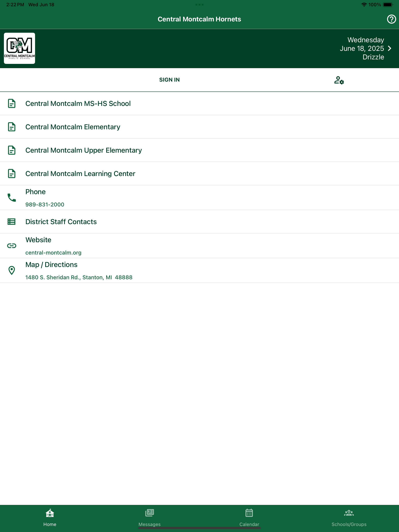The height and width of the screenshot is (532, 399).
Task: Click document icon beside Central Montcalm Elementary
Action: 11,127
